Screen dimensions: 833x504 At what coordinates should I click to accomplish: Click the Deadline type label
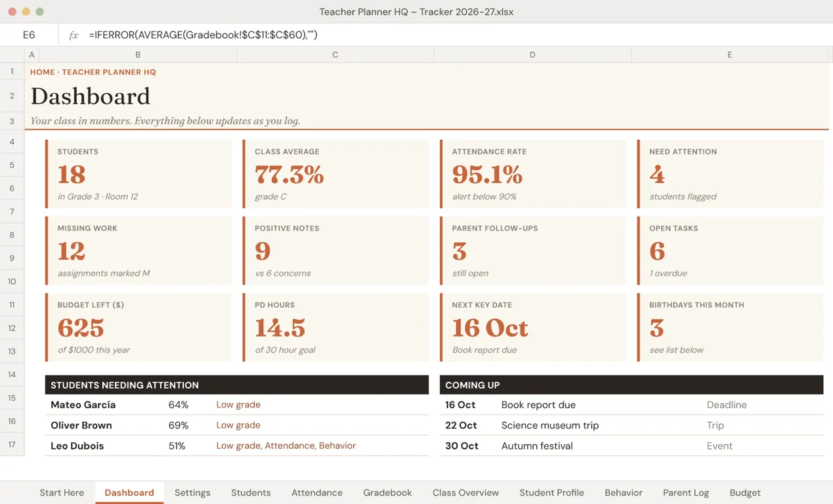pyautogui.click(x=727, y=405)
